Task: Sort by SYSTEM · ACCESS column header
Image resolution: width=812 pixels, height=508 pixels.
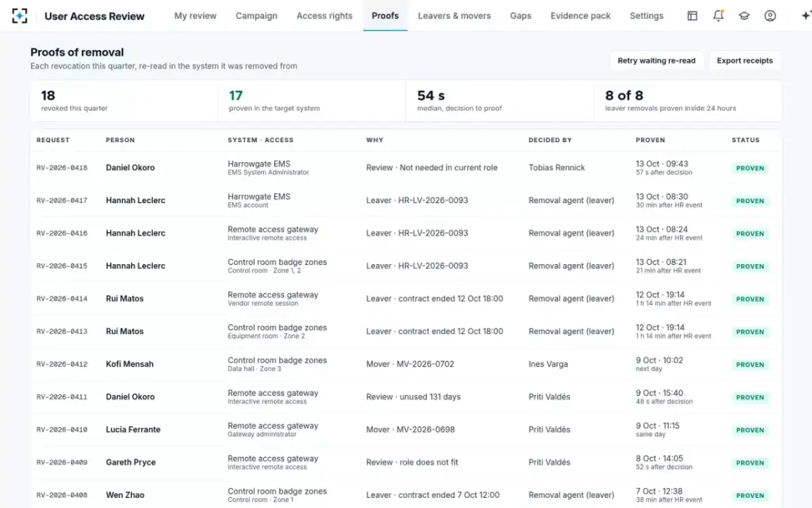Action: [261, 140]
